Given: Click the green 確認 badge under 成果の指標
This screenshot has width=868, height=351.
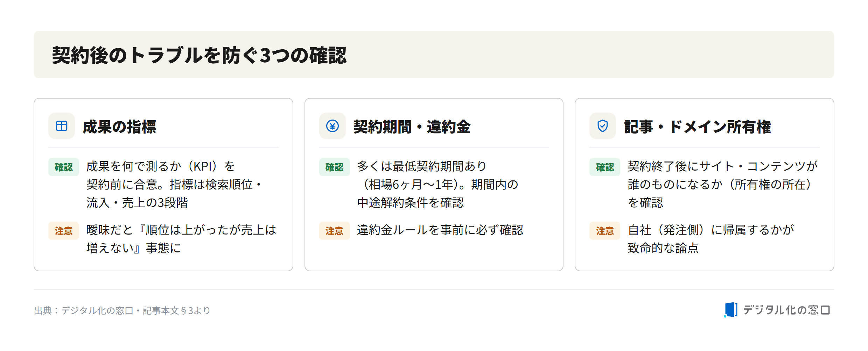Looking at the screenshot, I should [x=64, y=167].
